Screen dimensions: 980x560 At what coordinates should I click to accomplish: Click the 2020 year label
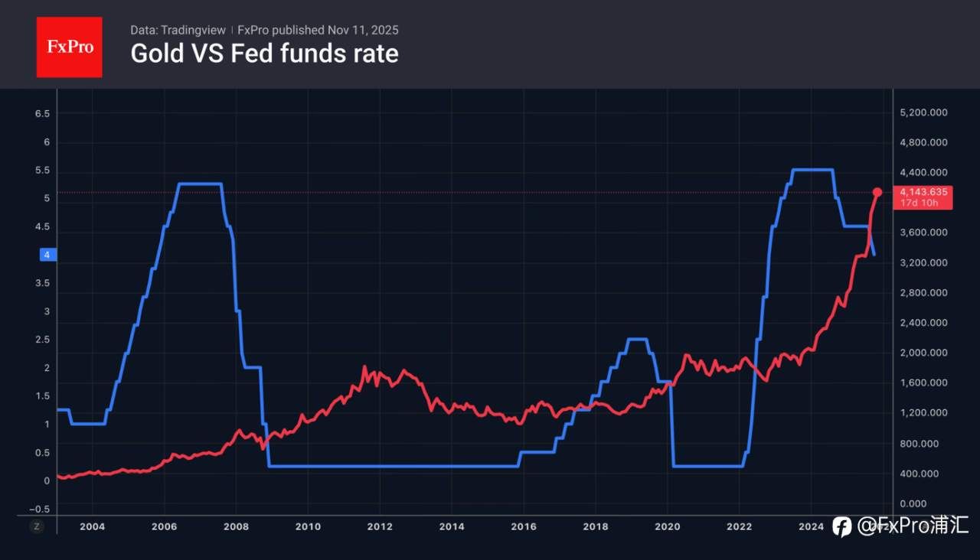click(x=668, y=526)
